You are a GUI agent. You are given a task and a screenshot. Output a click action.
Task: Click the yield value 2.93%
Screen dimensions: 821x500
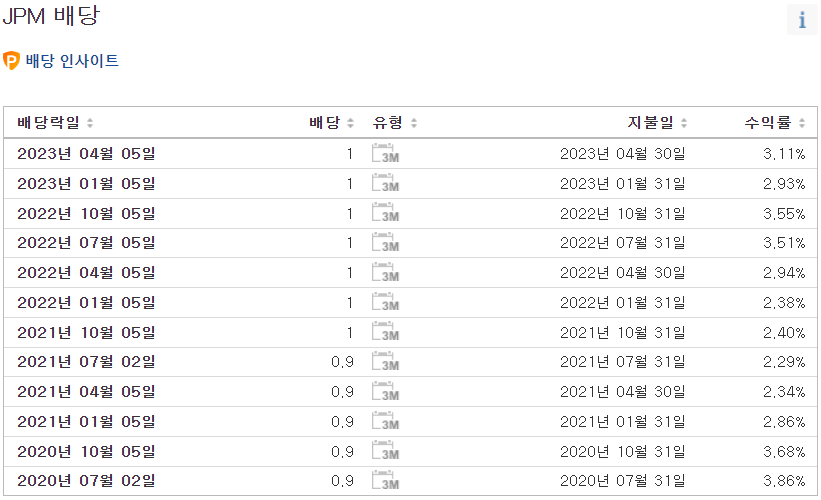click(x=784, y=183)
